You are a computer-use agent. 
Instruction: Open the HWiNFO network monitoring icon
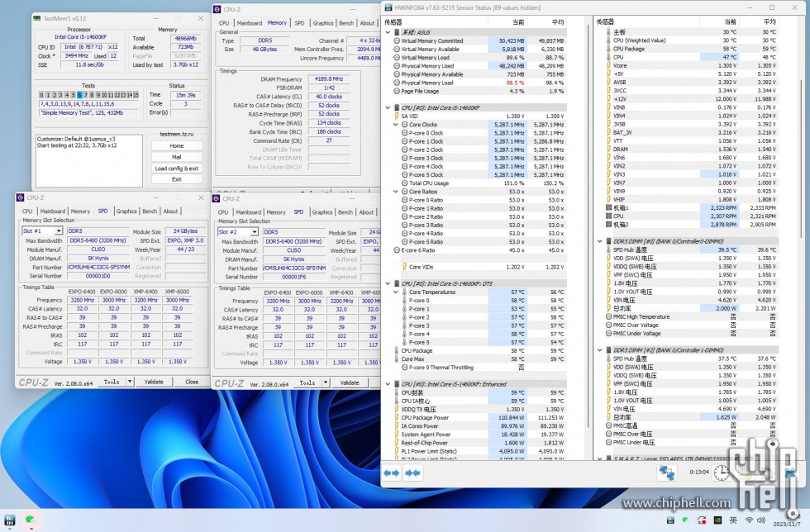coord(666,472)
